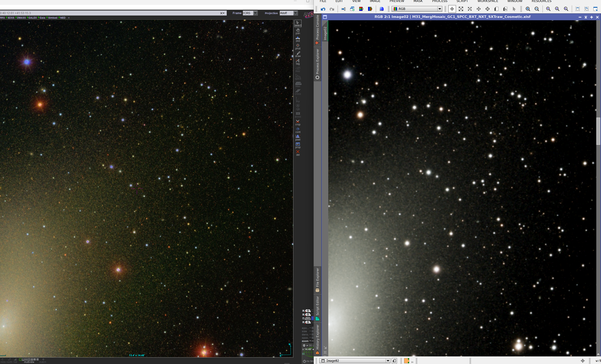
Task: Choose the Aladin dist measurement tool
Action: pos(298,39)
